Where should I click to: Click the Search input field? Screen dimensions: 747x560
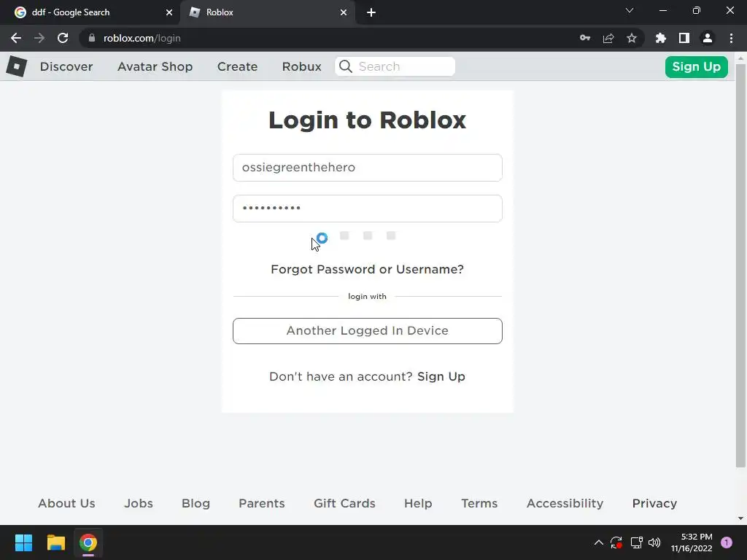(x=395, y=66)
